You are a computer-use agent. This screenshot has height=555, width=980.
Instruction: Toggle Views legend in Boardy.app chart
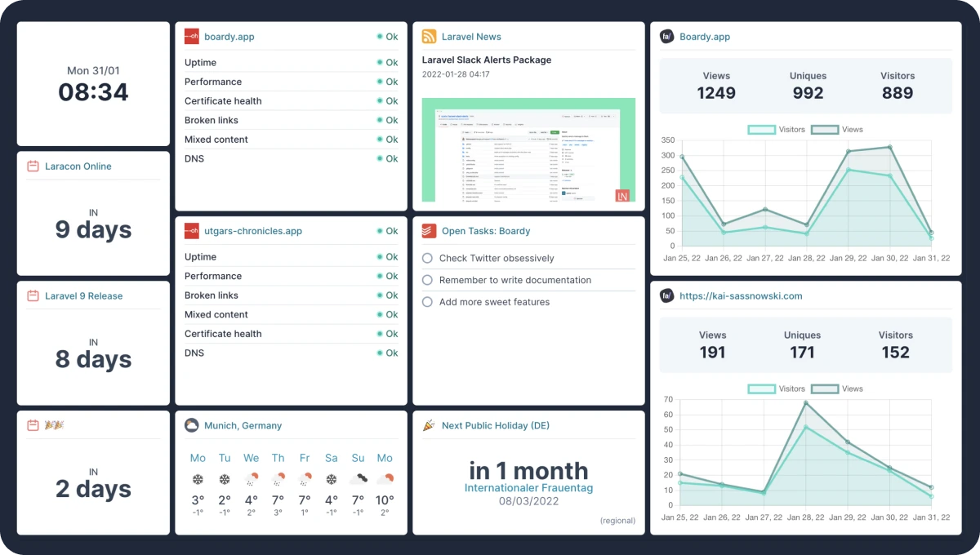click(x=837, y=130)
